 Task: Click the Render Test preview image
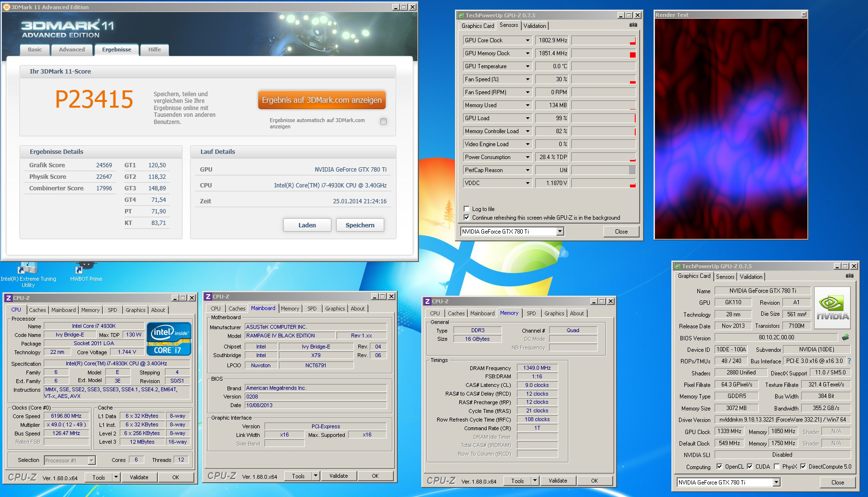pyautogui.click(x=731, y=129)
